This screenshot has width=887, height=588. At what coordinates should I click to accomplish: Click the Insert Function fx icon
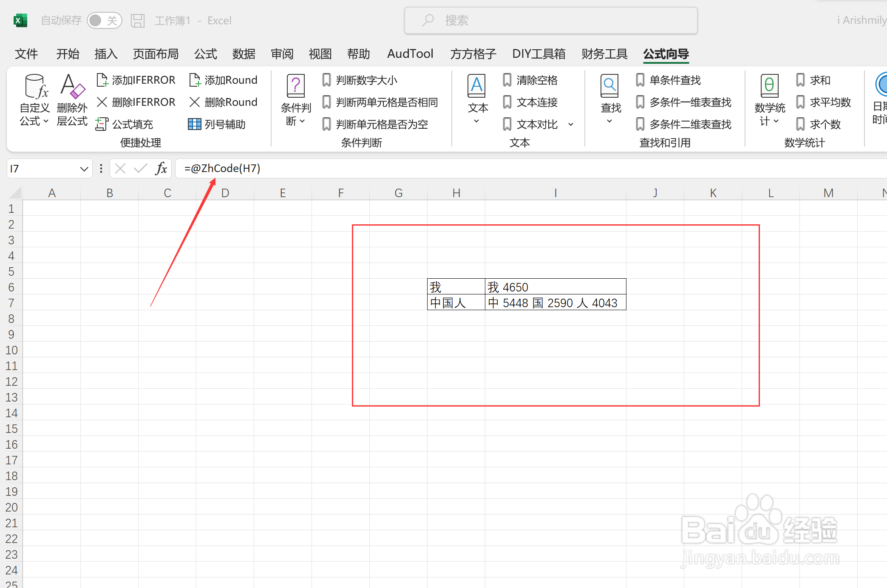(x=161, y=168)
